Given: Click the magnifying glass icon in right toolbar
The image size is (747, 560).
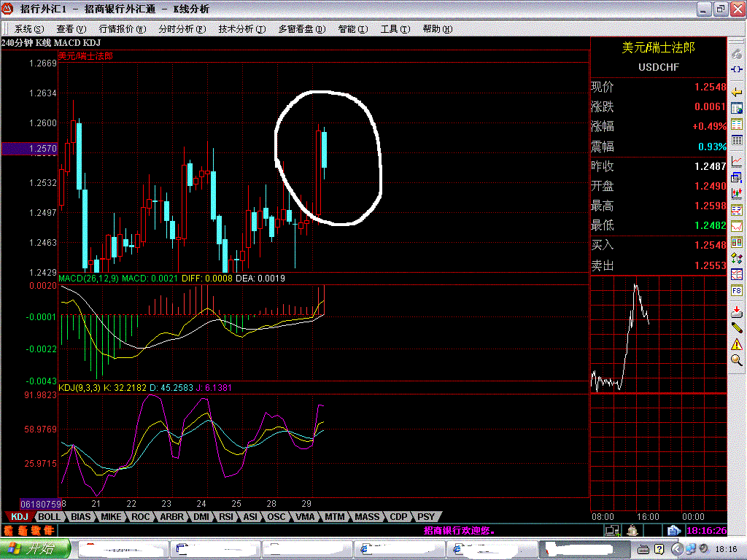Looking at the screenshot, I should click(x=737, y=359).
